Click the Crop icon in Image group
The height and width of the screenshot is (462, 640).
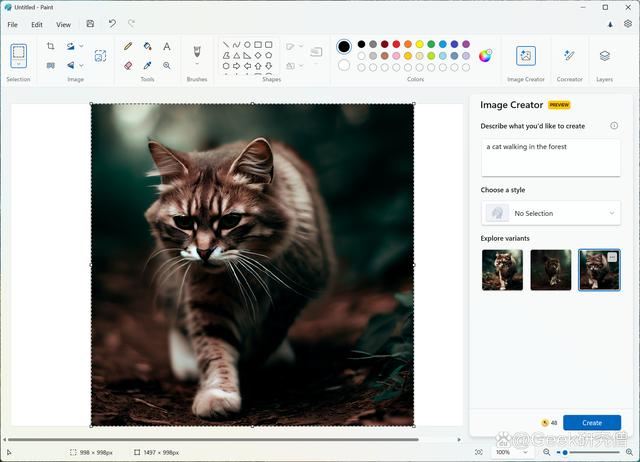51,46
